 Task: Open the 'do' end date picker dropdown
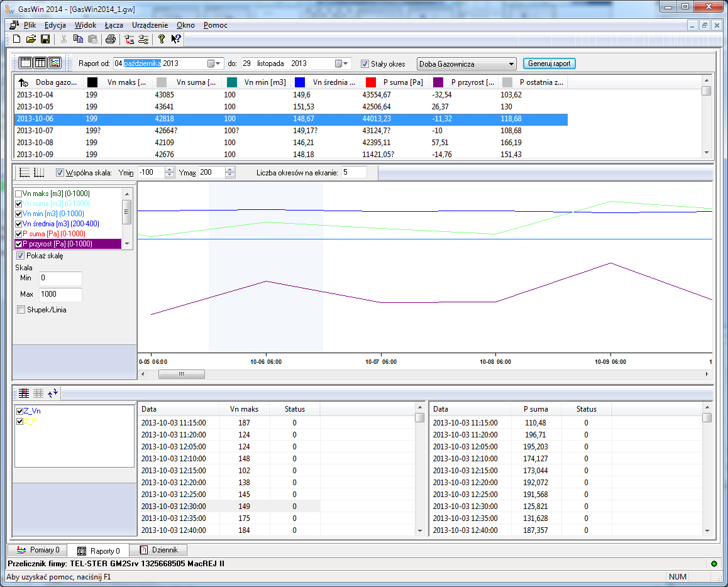[x=342, y=63]
